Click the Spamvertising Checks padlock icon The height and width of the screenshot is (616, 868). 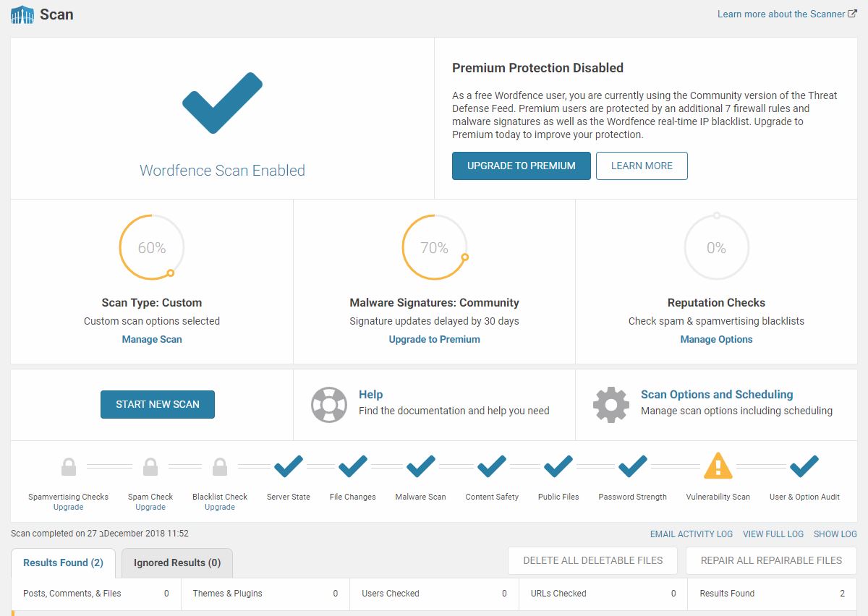[69, 466]
